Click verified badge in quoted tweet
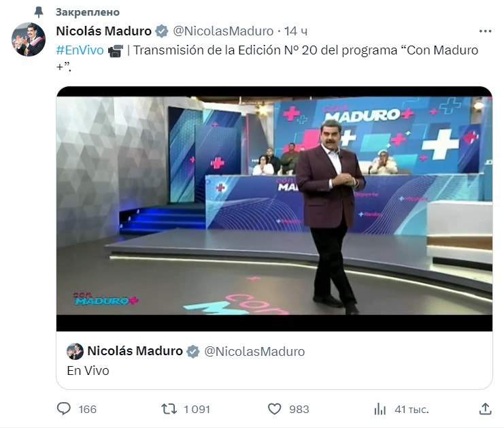Image resolution: width=504 pixels, height=428 pixels. click(193, 352)
